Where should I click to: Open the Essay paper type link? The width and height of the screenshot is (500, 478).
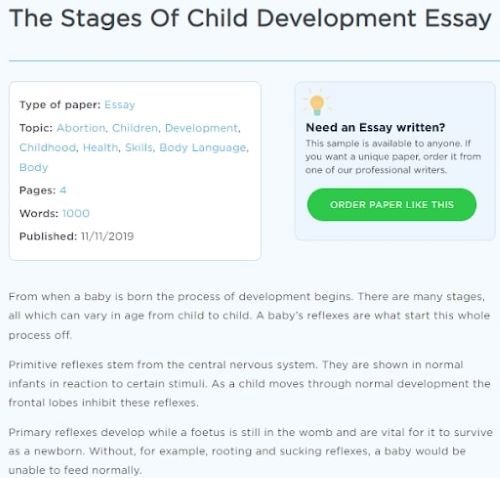(x=120, y=105)
